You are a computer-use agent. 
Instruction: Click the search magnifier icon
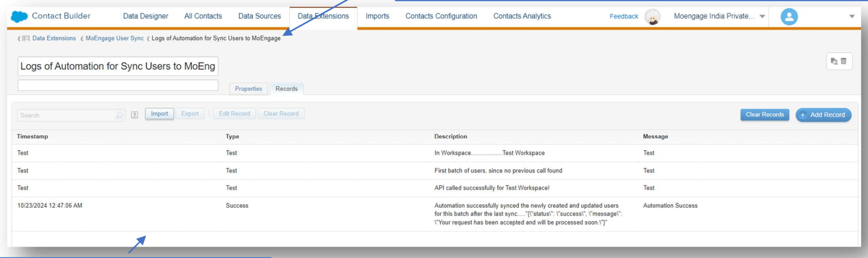119,115
